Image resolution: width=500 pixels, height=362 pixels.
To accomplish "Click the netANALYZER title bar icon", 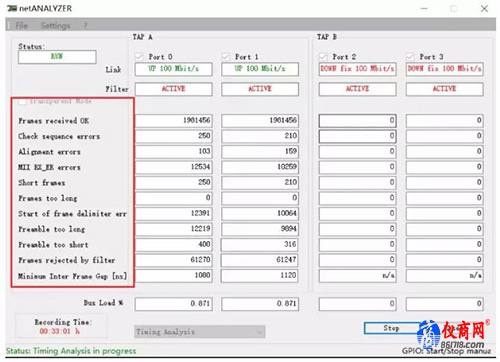I will (x=12, y=8).
